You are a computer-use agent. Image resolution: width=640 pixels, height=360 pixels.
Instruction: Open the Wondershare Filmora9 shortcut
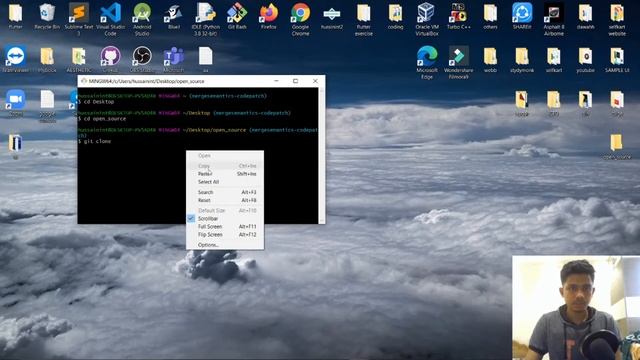tap(458, 62)
